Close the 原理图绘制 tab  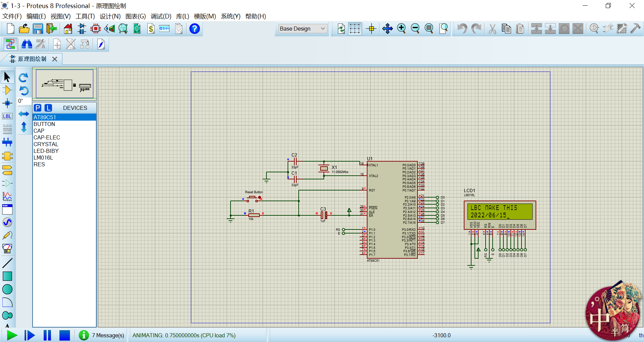tap(55, 59)
